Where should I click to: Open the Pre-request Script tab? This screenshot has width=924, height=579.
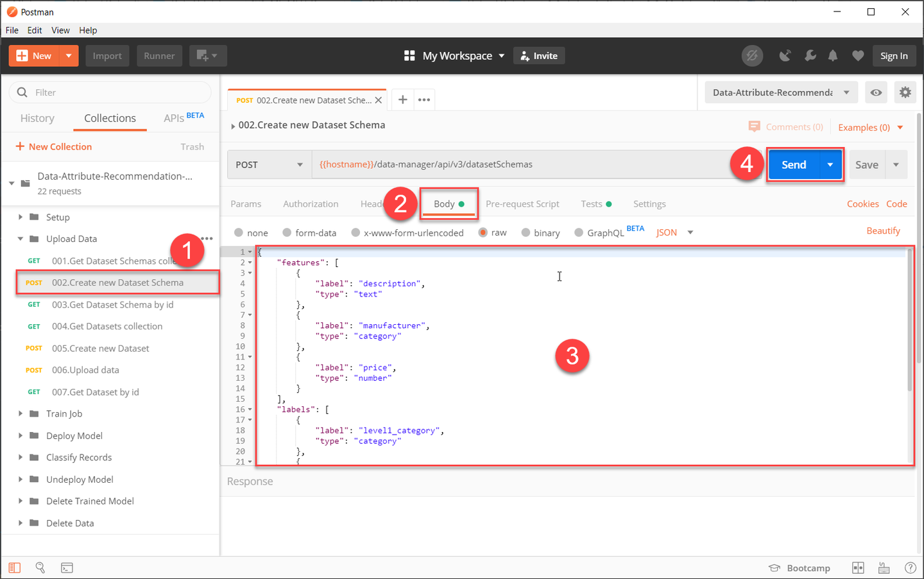click(522, 204)
